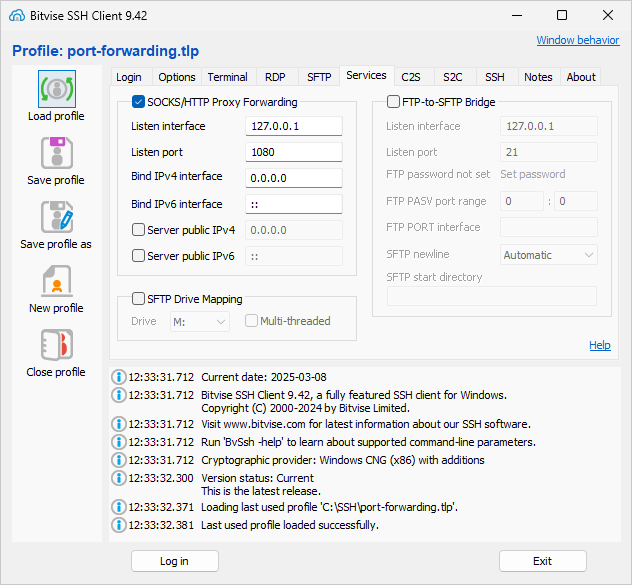Click info icon beside Last used profile loaded entry
This screenshot has height=585, width=632.
(118, 525)
